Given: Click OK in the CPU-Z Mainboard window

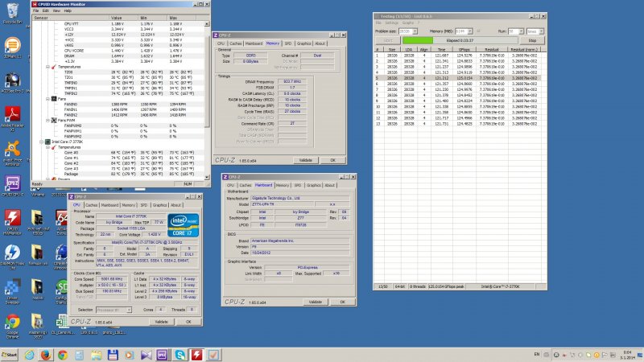Looking at the screenshot, I should 343,302.
